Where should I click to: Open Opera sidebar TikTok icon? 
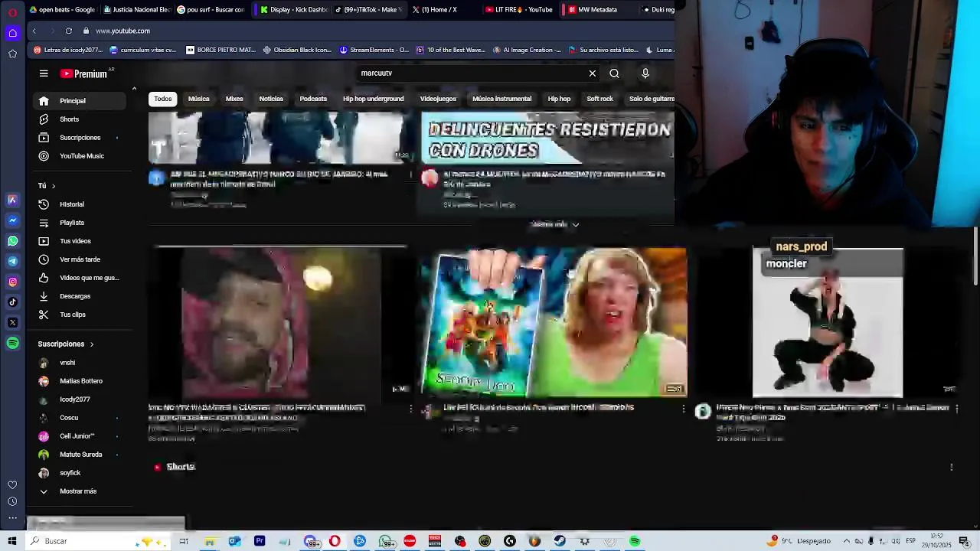click(12, 302)
